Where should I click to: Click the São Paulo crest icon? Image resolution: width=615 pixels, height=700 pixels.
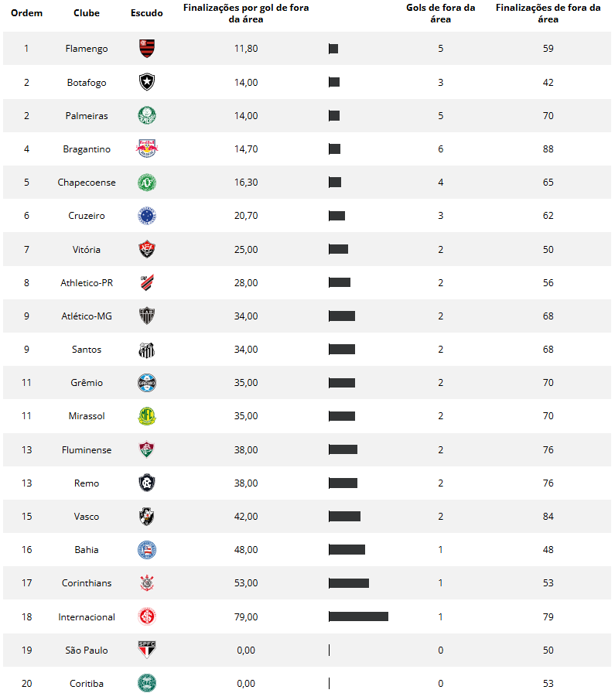tap(146, 650)
